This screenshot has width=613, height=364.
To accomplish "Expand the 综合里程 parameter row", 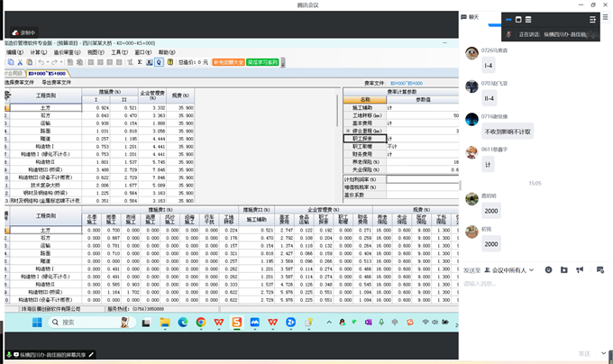I will pos(348,131).
